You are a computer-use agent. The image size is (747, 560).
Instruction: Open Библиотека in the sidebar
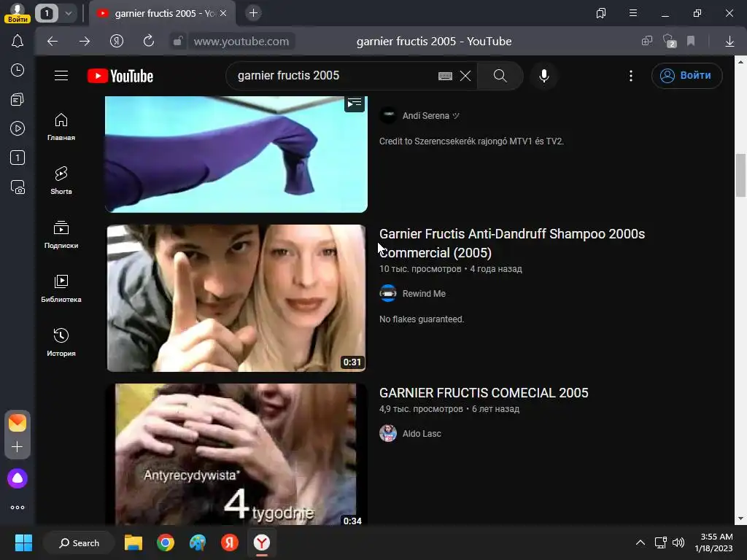pos(61,289)
